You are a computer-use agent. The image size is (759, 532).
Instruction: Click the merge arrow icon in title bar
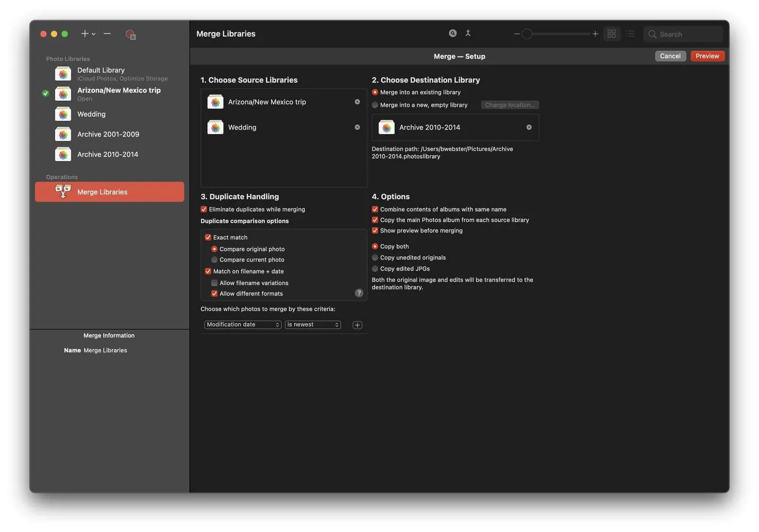(x=468, y=33)
